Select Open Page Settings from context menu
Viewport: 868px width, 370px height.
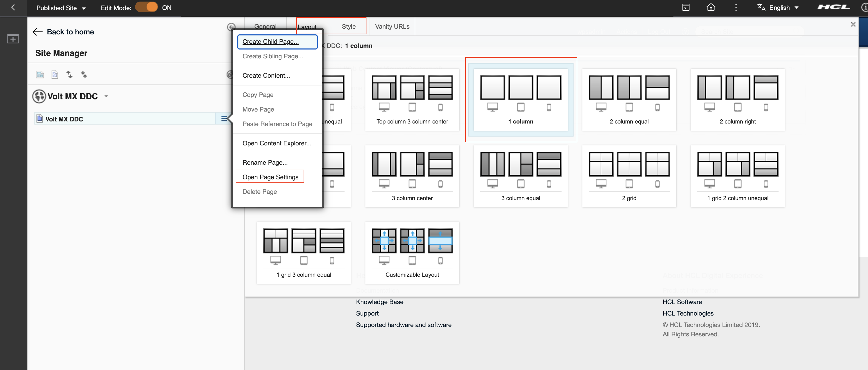pyautogui.click(x=270, y=177)
